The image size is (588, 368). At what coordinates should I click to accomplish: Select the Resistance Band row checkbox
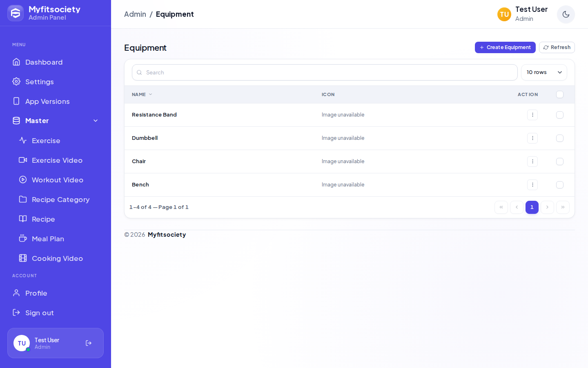tap(560, 115)
